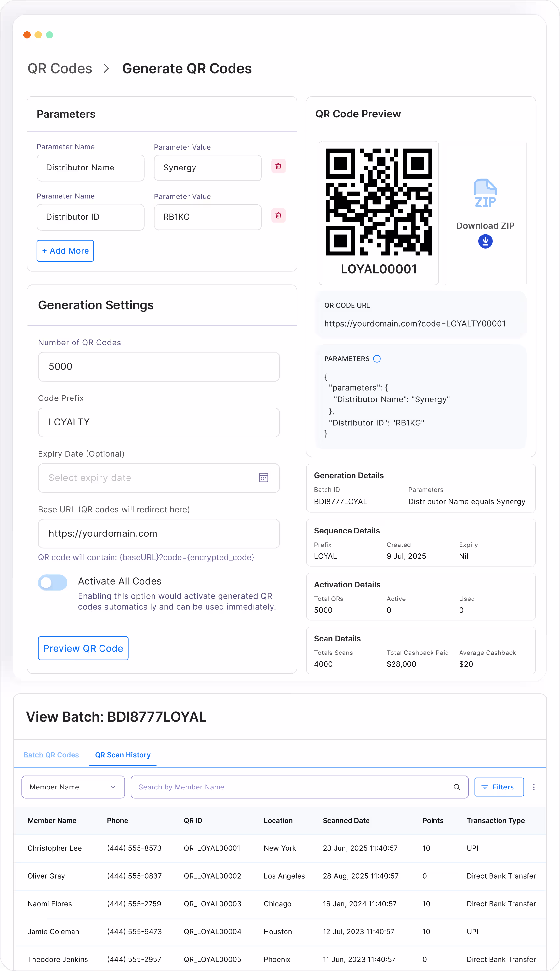This screenshot has height=971, width=560.
Task: Click the Search by Member Name box
Action: (x=299, y=787)
